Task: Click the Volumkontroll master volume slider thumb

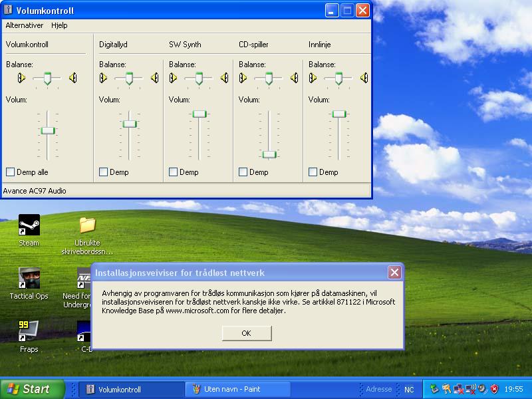Action: 48,130
